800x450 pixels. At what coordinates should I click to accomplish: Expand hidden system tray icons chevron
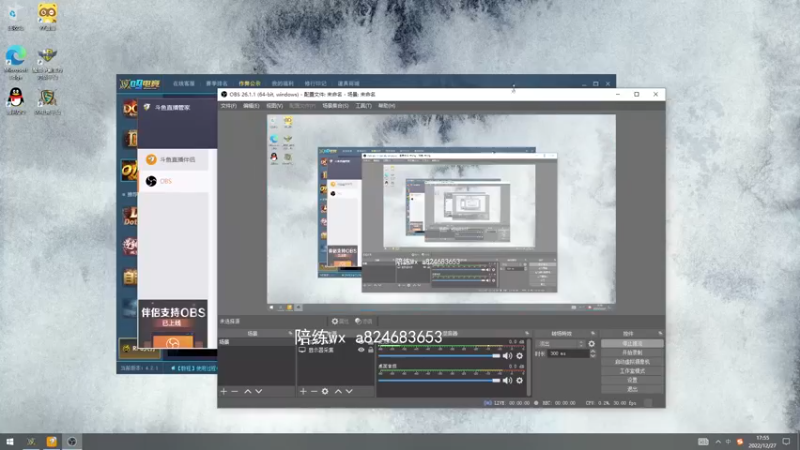coord(718,441)
